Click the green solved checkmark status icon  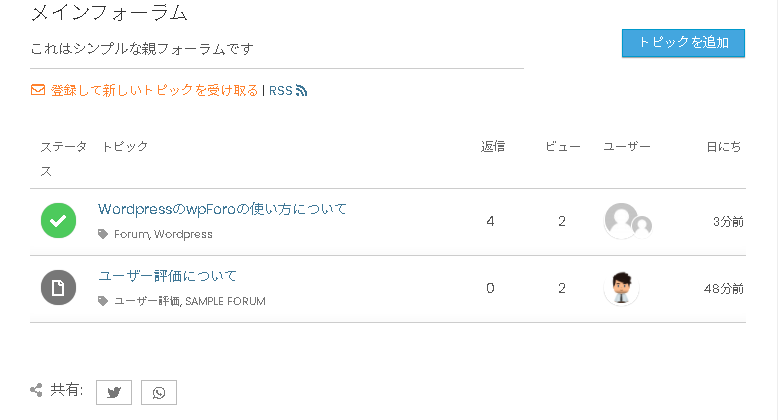coord(59,220)
